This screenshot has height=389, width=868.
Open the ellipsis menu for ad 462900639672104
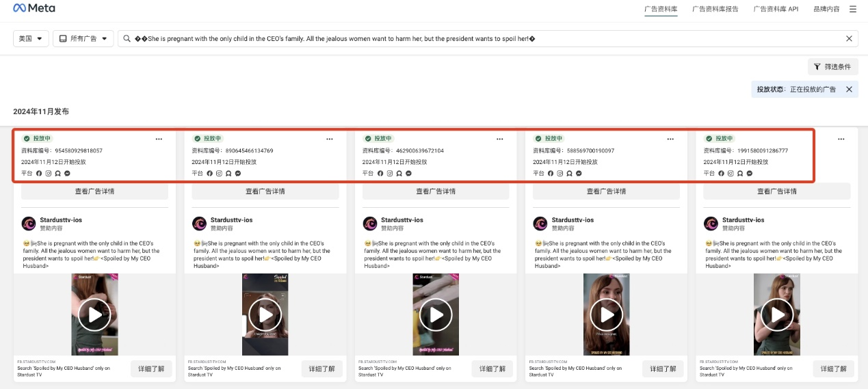500,139
